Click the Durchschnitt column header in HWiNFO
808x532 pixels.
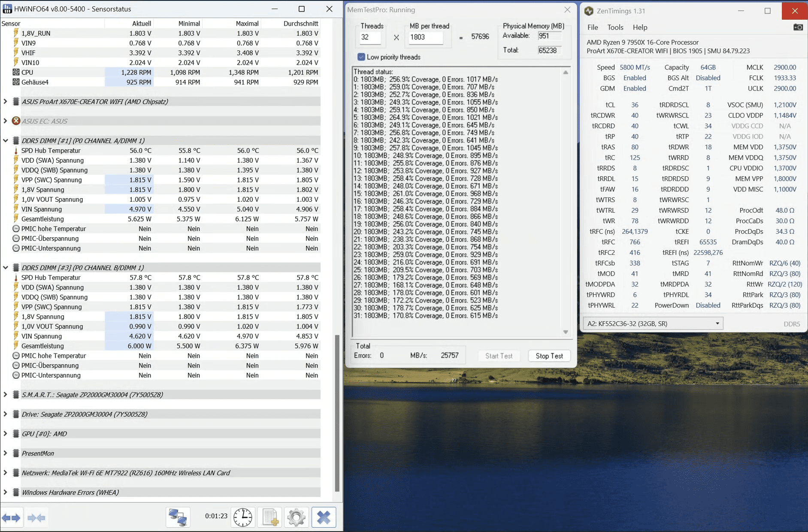pyautogui.click(x=291, y=24)
